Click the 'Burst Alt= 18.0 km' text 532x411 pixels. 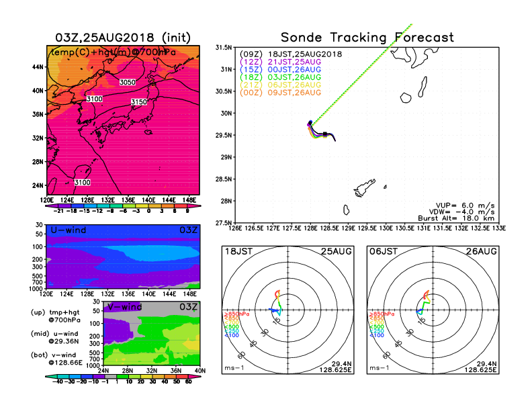click(456, 218)
